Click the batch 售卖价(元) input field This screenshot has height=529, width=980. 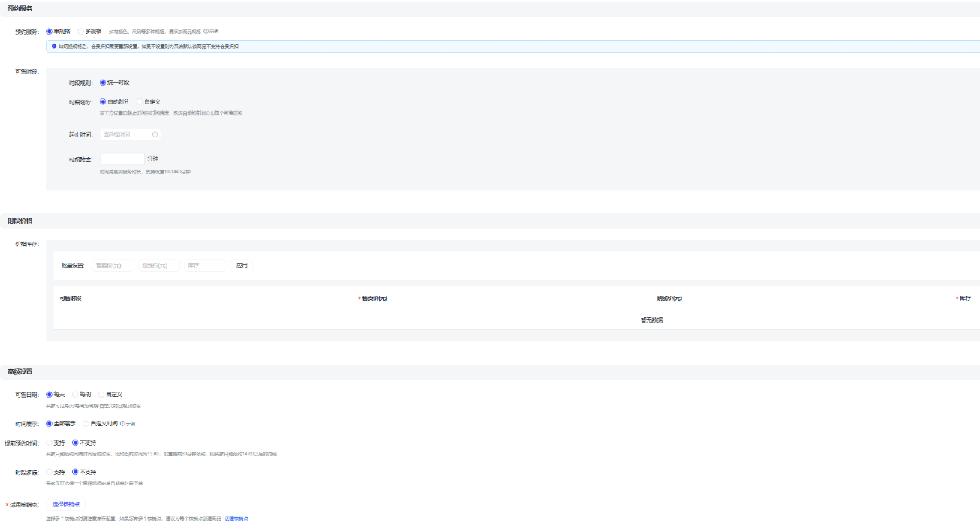[113, 266]
